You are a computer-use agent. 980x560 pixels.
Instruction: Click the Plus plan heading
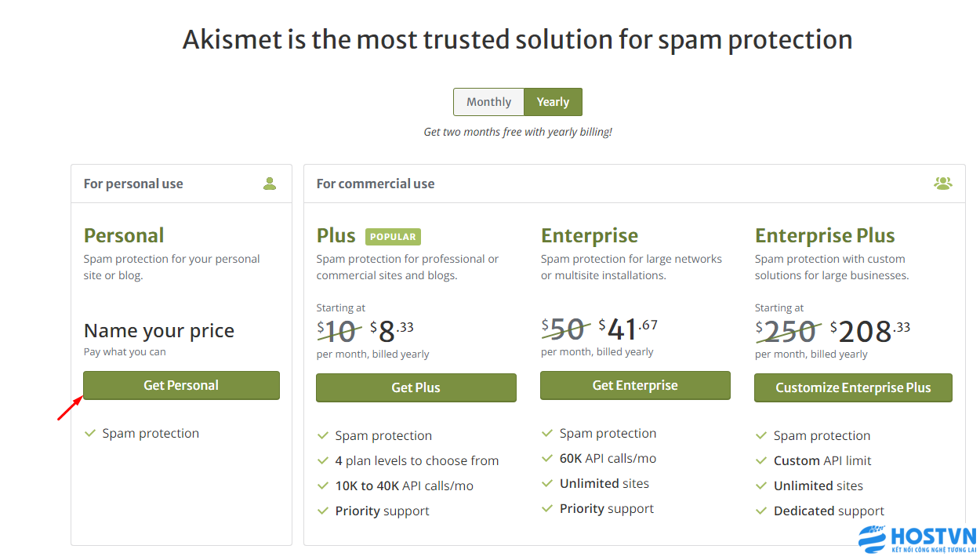point(336,235)
